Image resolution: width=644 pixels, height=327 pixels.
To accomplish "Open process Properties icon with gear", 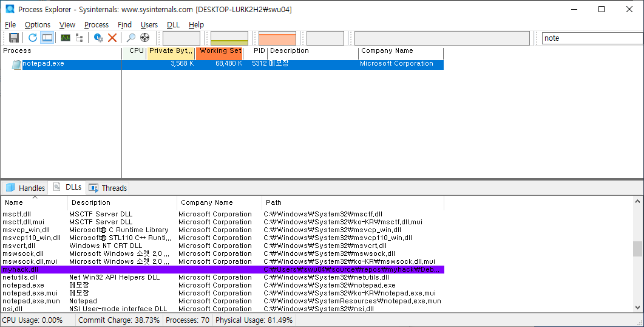I will pyautogui.click(x=98, y=38).
